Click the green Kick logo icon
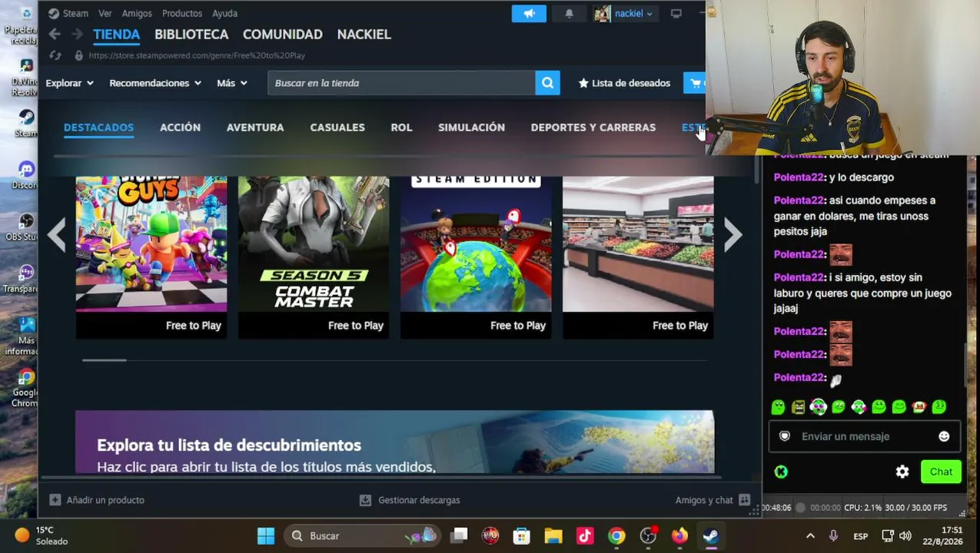The height and width of the screenshot is (553, 980). click(781, 472)
